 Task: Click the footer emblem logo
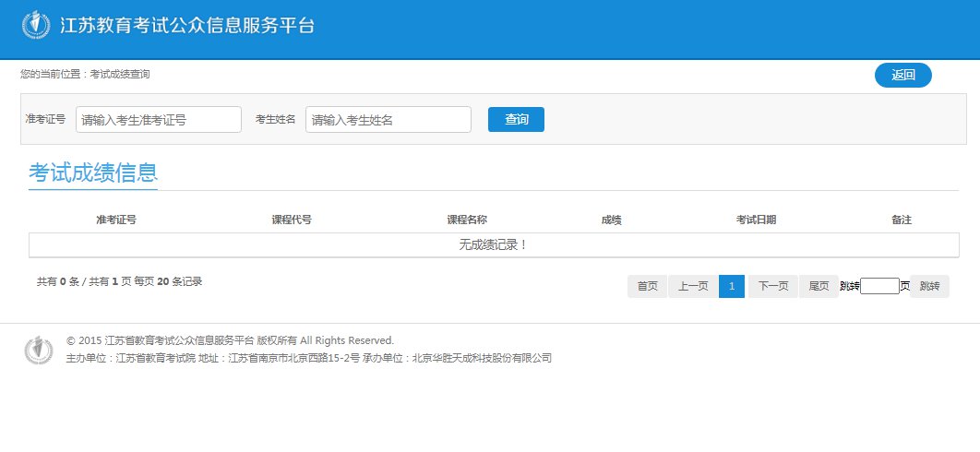39,350
